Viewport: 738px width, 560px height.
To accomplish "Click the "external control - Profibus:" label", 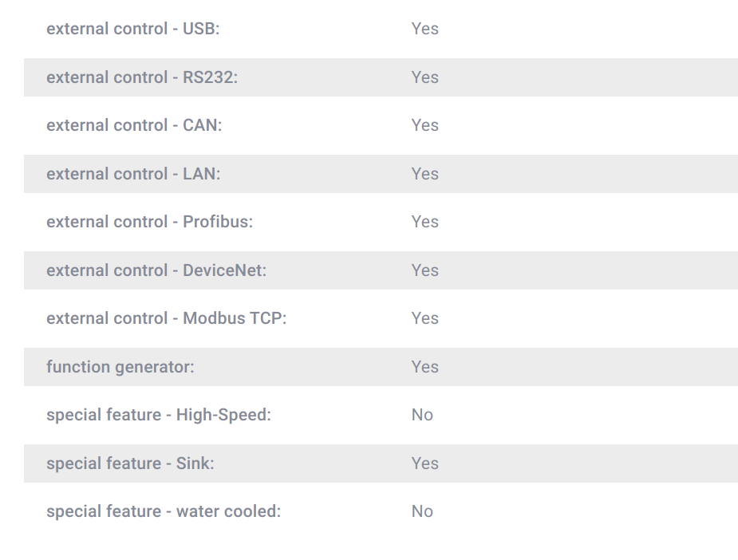I will coord(150,222).
